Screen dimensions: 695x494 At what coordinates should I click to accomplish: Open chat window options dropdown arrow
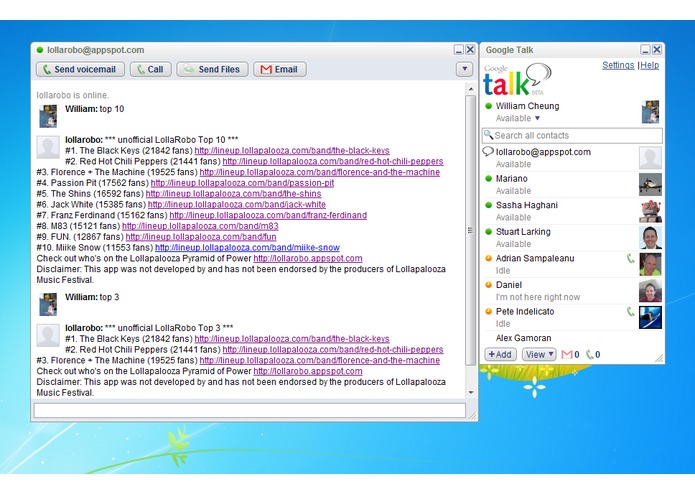(464, 69)
